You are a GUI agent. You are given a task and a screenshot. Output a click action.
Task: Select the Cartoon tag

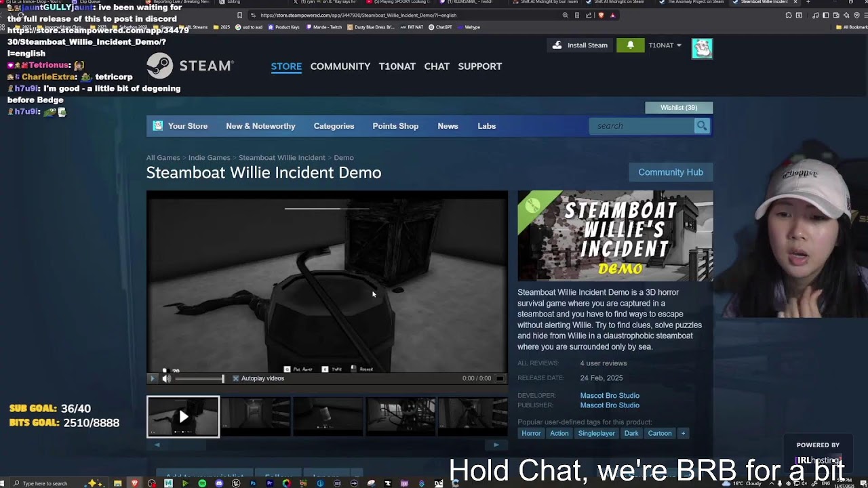[x=660, y=433]
